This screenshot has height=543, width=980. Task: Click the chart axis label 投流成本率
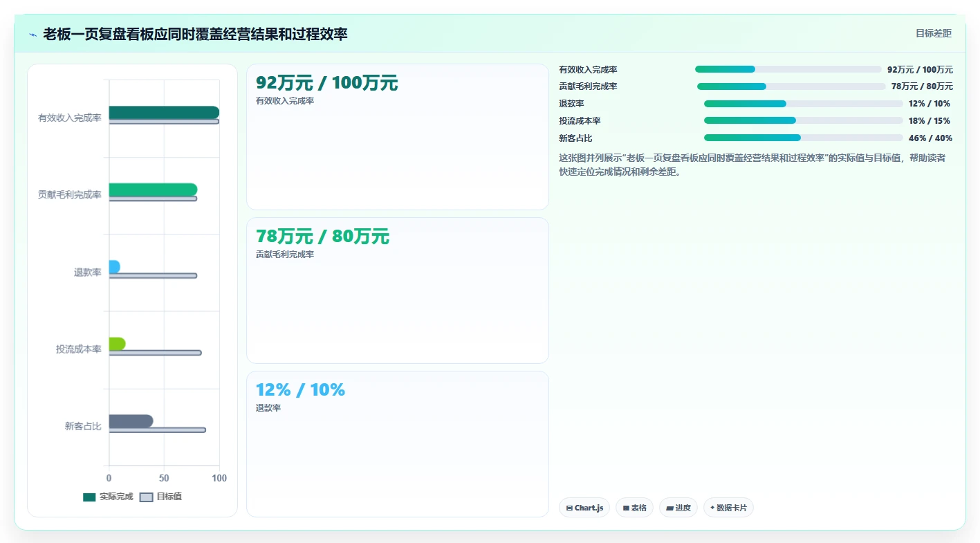pyautogui.click(x=79, y=349)
